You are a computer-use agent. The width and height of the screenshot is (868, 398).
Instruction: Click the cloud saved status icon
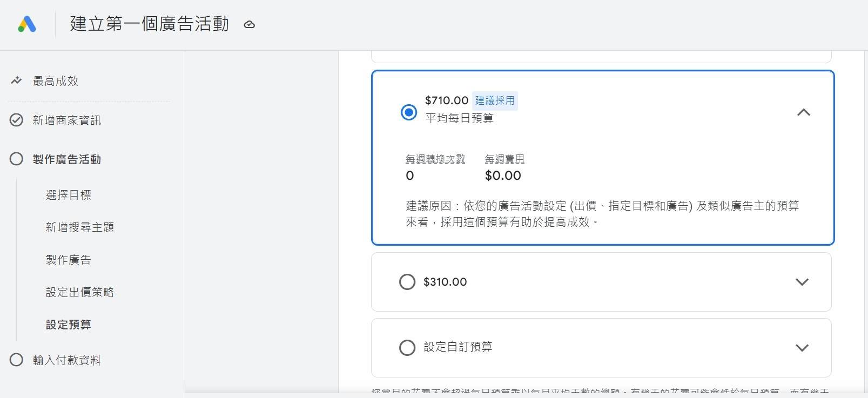[x=249, y=24]
